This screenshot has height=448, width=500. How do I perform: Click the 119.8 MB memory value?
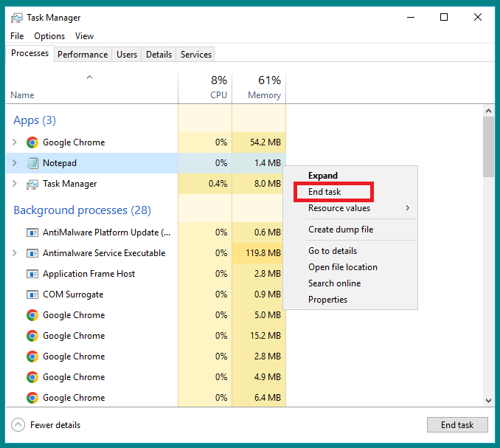pyautogui.click(x=263, y=253)
